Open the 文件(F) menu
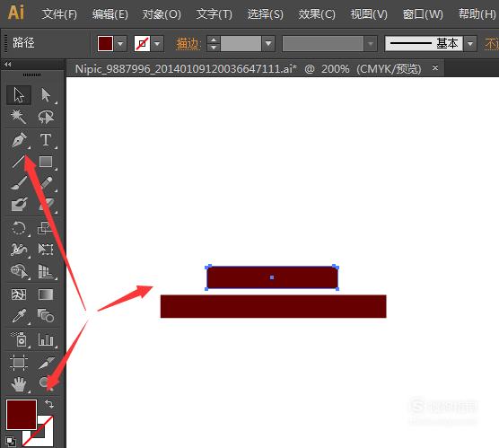 pos(59,14)
